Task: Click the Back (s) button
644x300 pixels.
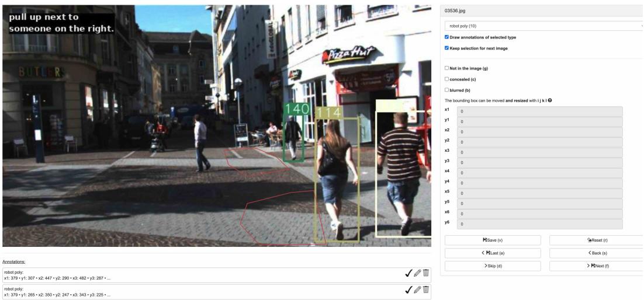Action: 596,253
